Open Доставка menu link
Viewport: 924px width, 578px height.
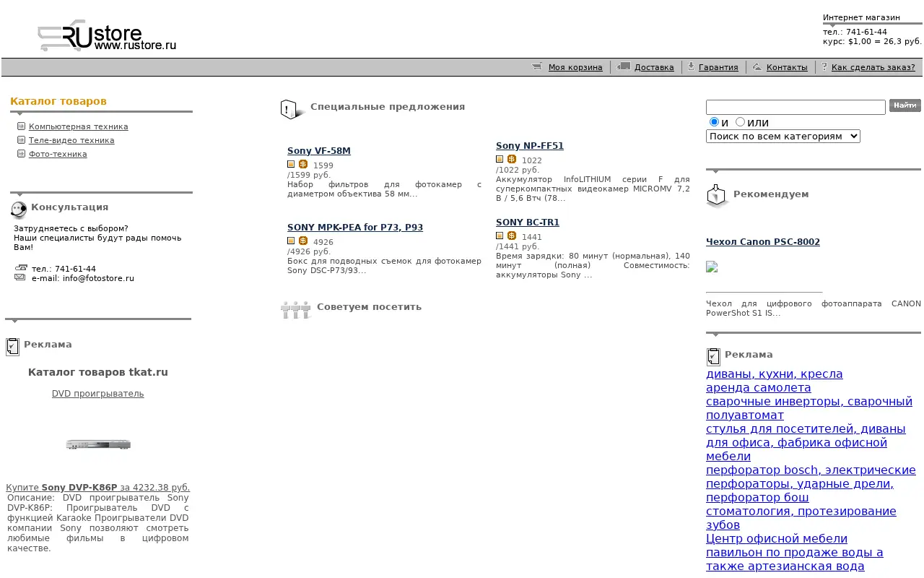pos(654,67)
